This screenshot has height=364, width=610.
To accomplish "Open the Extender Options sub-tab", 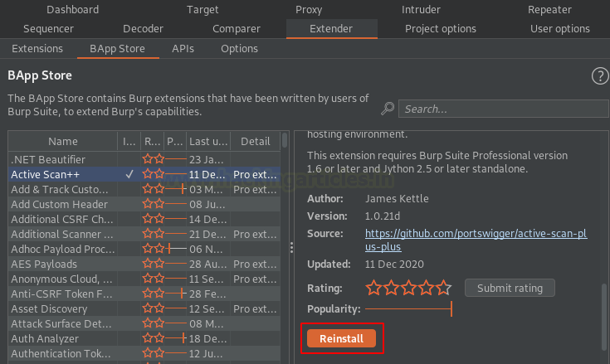I will click(239, 49).
